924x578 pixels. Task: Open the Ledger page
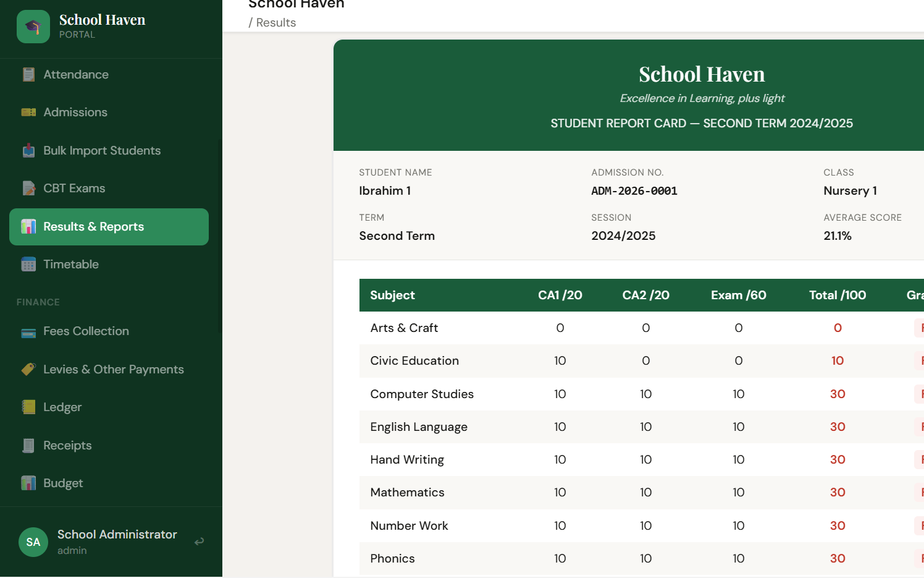pyautogui.click(x=109, y=407)
